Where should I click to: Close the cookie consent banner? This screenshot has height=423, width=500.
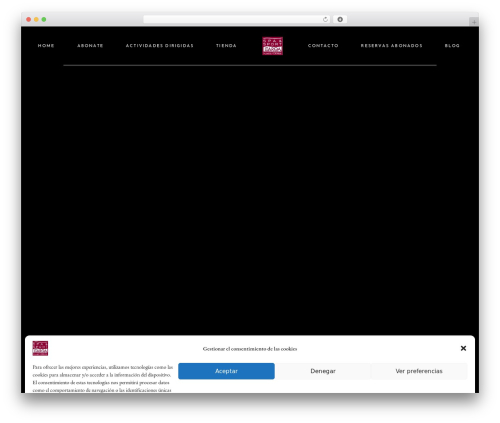click(x=463, y=348)
